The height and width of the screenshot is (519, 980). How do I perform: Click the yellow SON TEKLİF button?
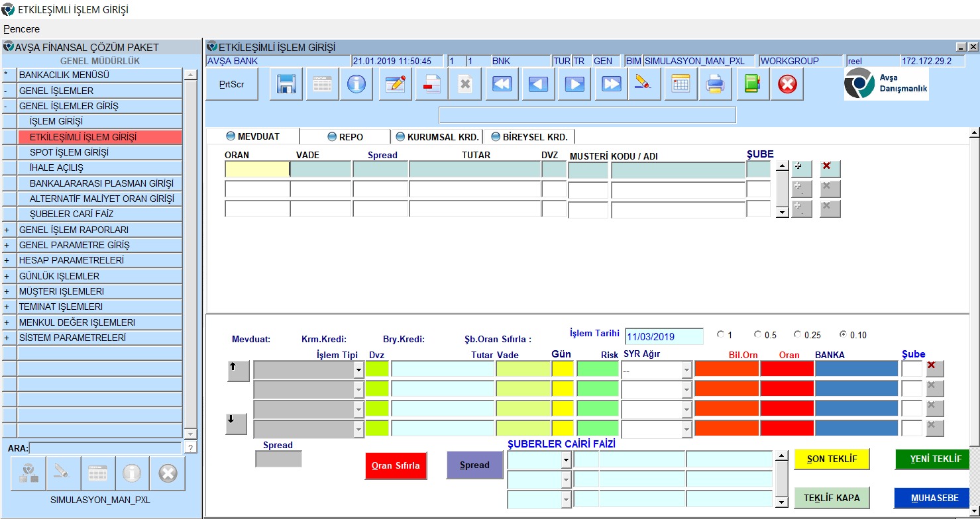click(x=832, y=459)
